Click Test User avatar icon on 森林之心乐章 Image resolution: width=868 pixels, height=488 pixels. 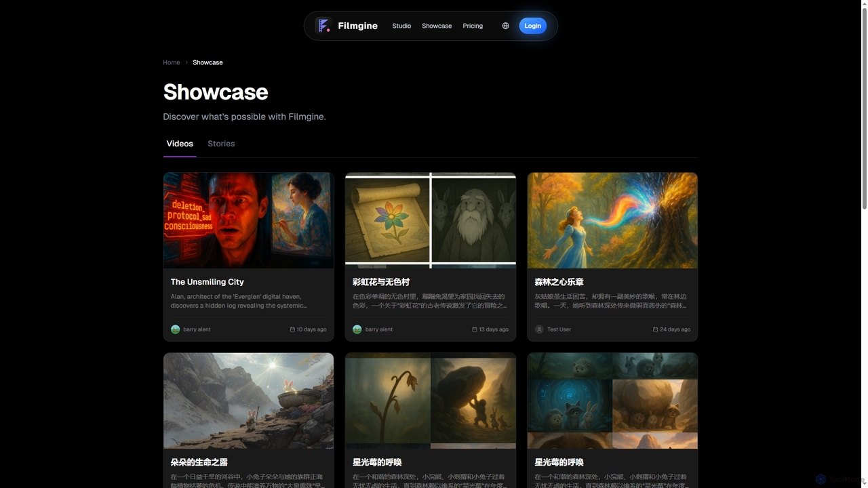click(x=539, y=329)
